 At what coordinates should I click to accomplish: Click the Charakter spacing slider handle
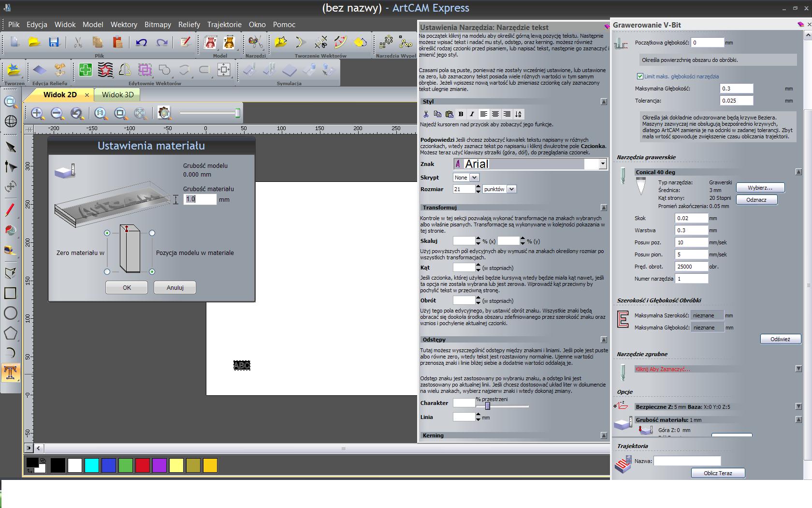pos(487,406)
